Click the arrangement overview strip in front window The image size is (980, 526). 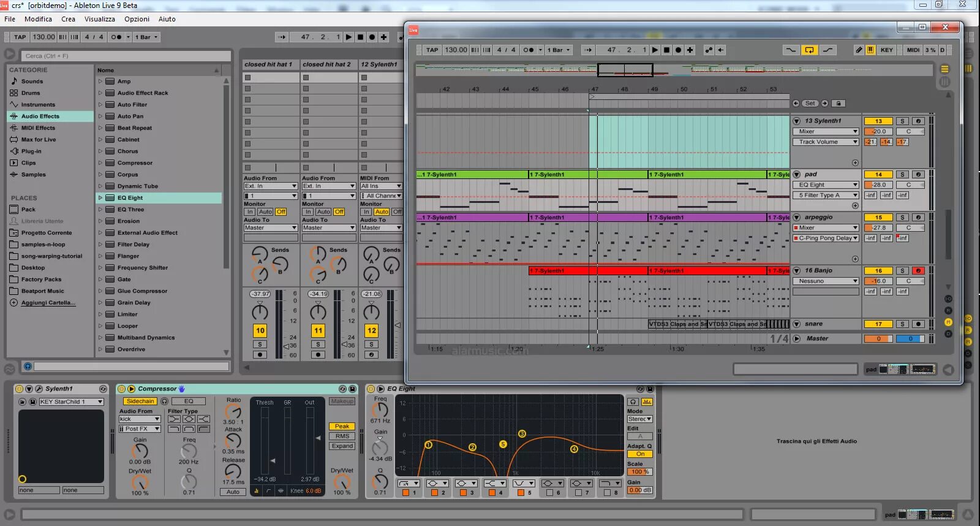coord(674,70)
